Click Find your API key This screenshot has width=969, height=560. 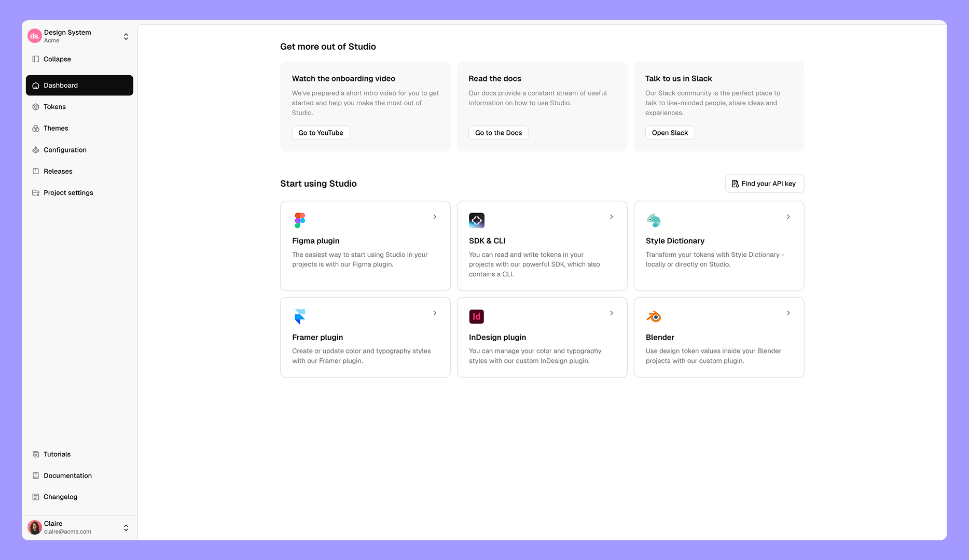point(764,184)
